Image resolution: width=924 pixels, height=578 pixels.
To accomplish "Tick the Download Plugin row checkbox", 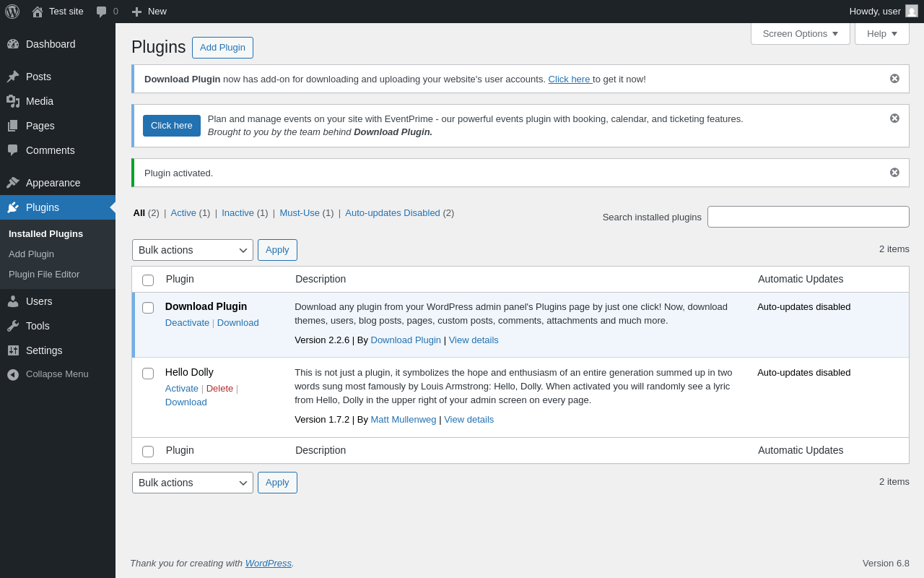I will coord(148,308).
